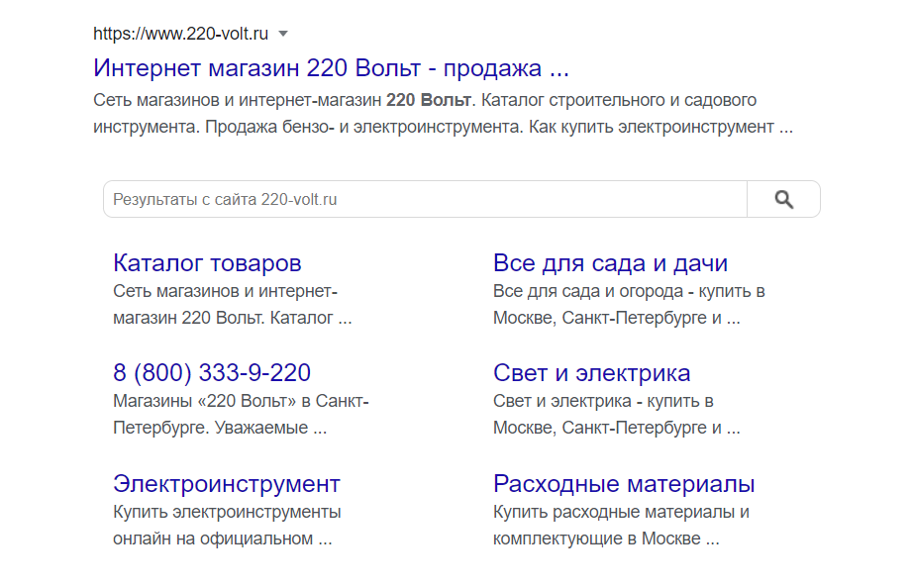The height and width of the screenshot is (588, 913).
Task: Open the 'Расходные материалы' sitelink
Action: coord(624,483)
